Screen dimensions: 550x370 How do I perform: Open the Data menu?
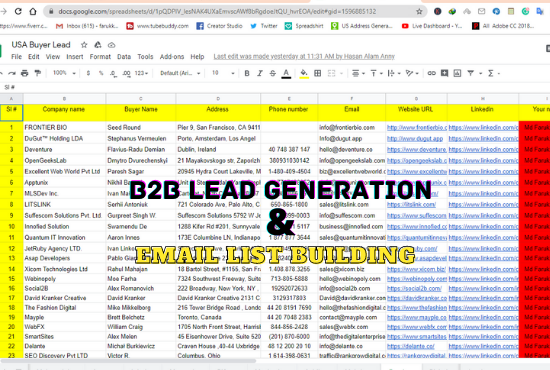pyautogui.click(x=124, y=57)
